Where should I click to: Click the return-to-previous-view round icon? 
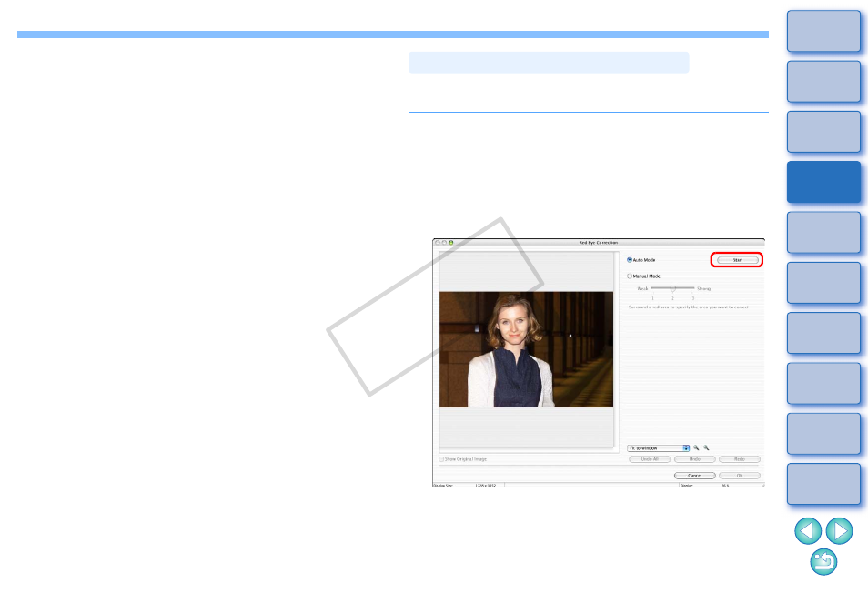click(823, 561)
